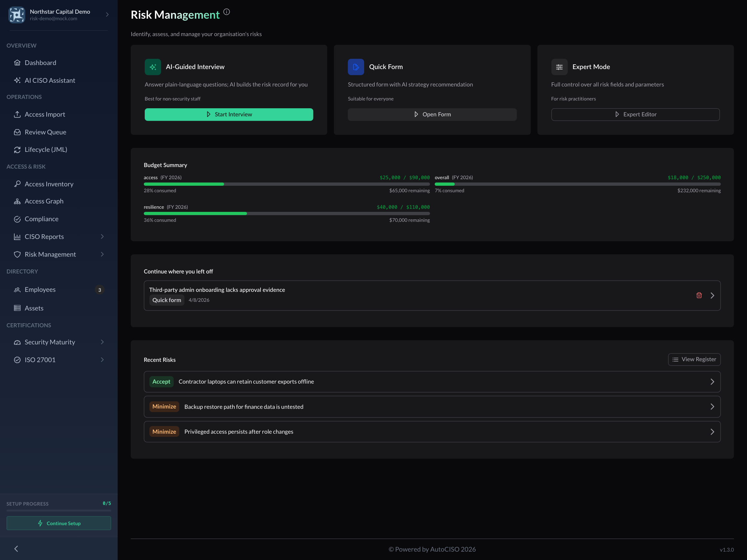Click the Setup Progress bar
This screenshot has width=747, height=560.
59,511
